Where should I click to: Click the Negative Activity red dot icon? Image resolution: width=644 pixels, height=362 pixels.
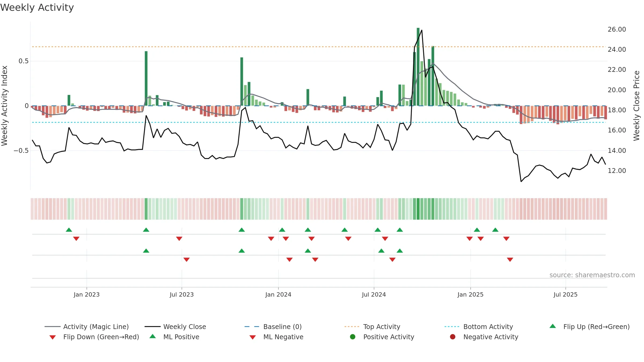[452, 337]
